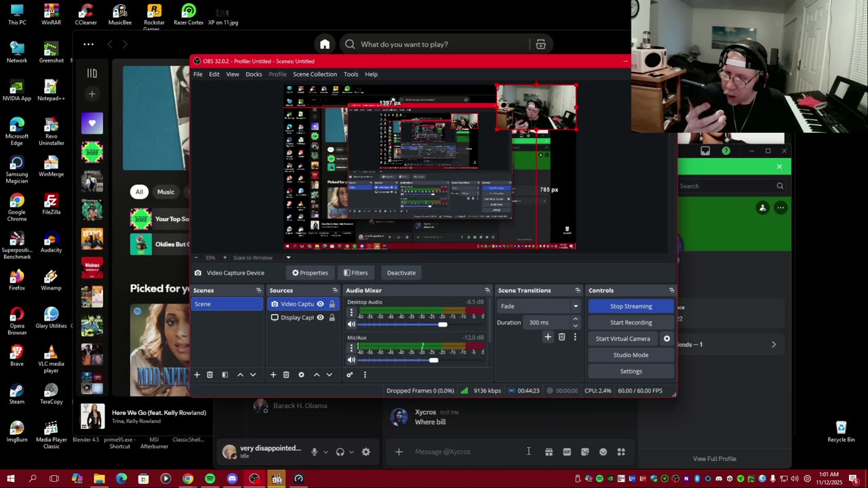Expand the friends list chevron in Discord
The height and width of the screenshot is (488, 868).
(x=774, y=344)
